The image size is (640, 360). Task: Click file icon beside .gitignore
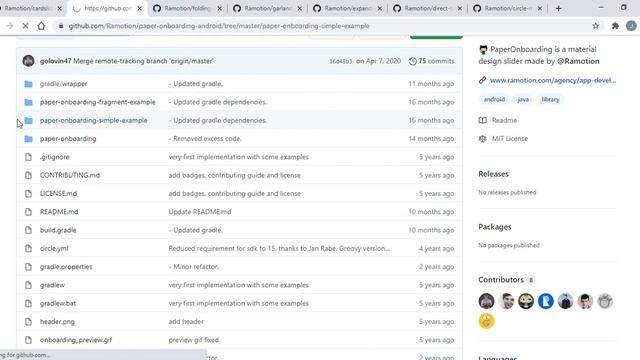click(x=28, y=157)
